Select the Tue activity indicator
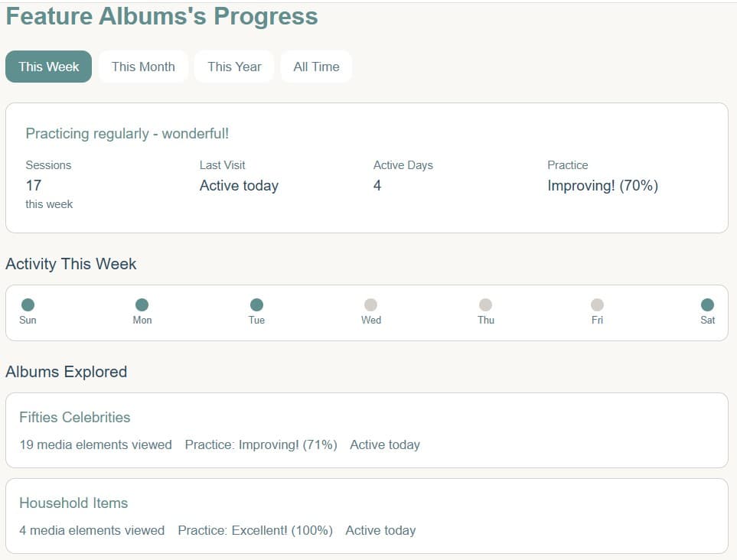The height and width of the screenshot is (560, 737). click(256, 302)
